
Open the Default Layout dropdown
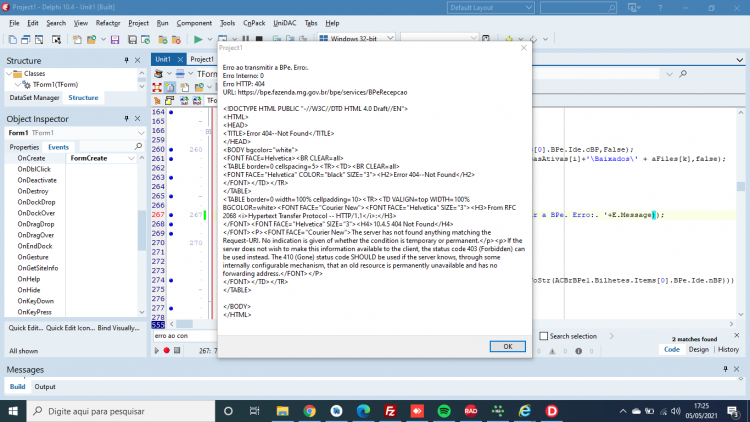pyautogui.click(x=490, y=8)
